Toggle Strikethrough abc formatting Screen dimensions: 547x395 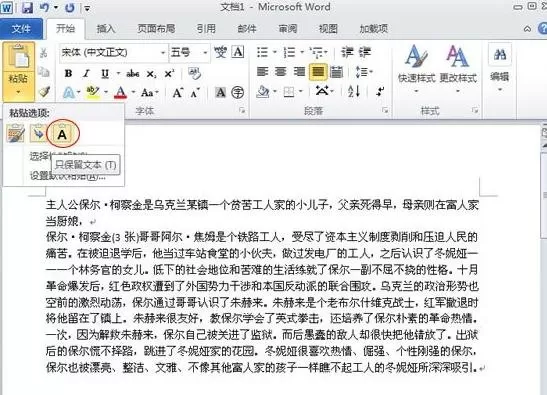pyautogui.click(x=133, y=73)
